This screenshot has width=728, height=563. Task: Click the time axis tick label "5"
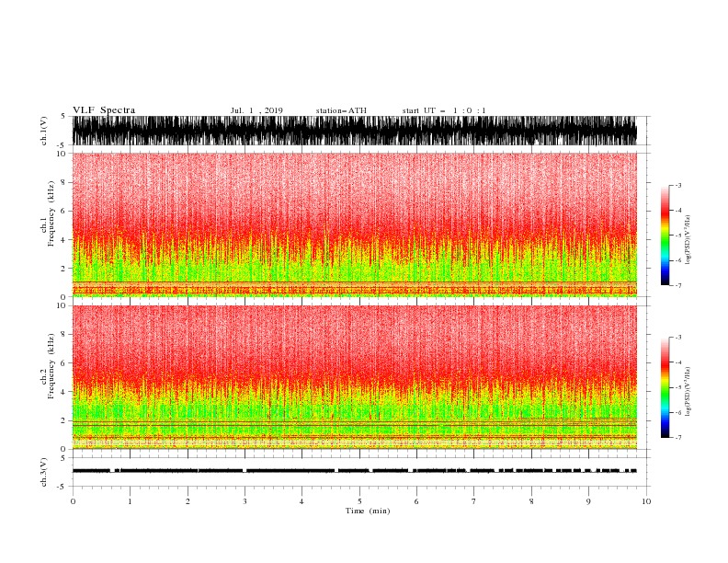pyautogui.click(x=359, y=501)
